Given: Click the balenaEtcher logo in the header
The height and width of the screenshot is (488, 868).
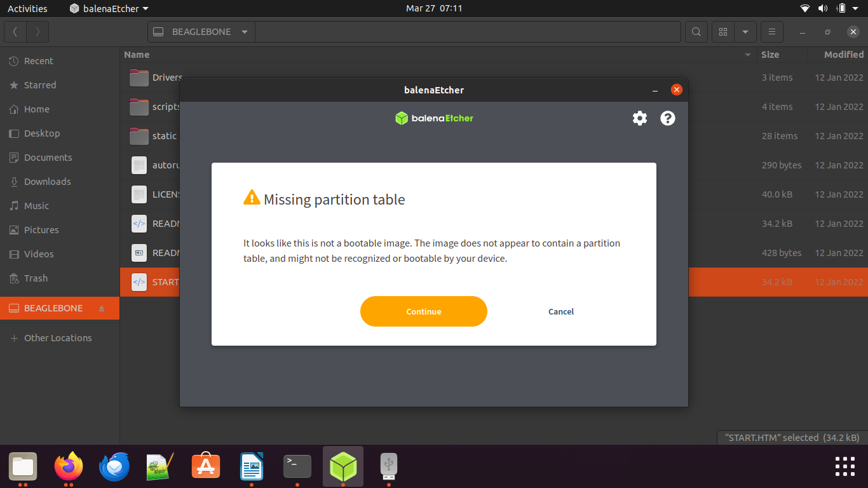Looking at the screenshot, I should [434, 118].
